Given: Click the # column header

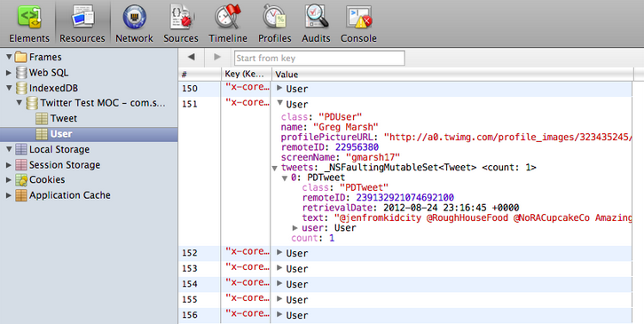Looking at the screenshot, I should pos(200,75).
